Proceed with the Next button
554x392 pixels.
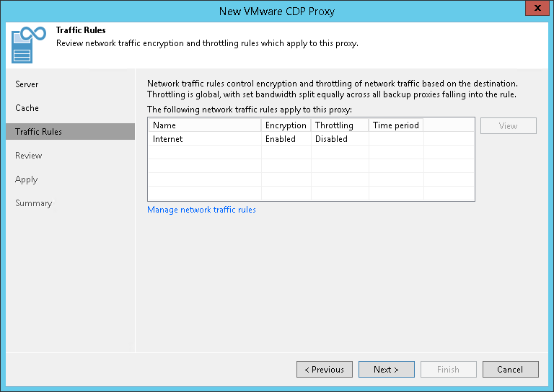click(x=387, y=370)
